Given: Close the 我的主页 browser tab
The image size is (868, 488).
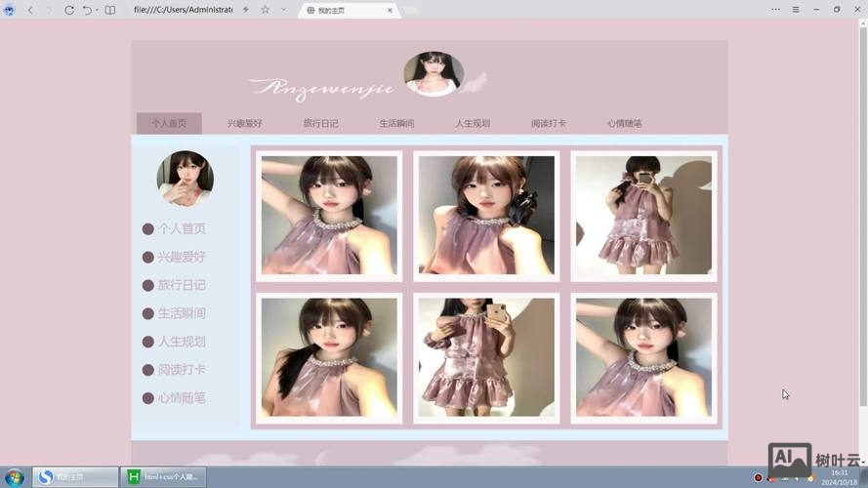Looking at the screenshot, I should (390, 10).
